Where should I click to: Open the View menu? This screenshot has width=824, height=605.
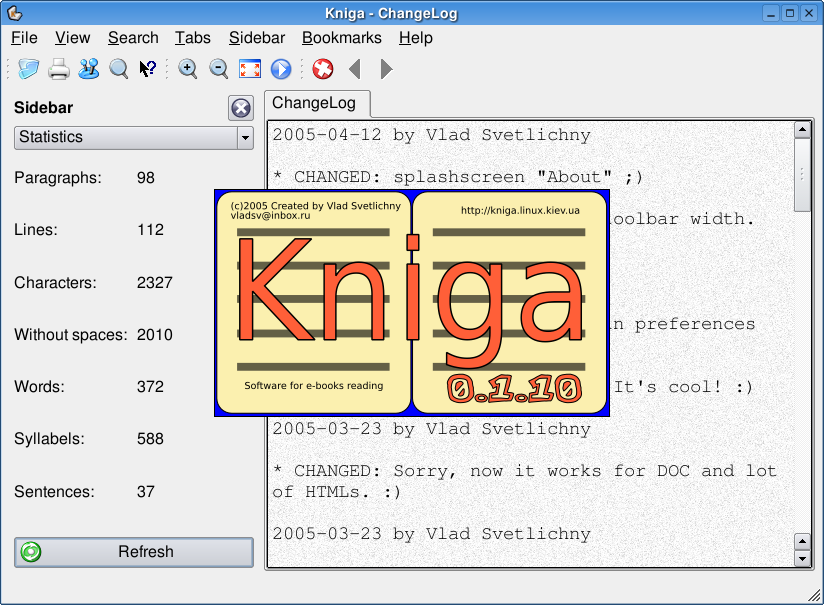73,38
